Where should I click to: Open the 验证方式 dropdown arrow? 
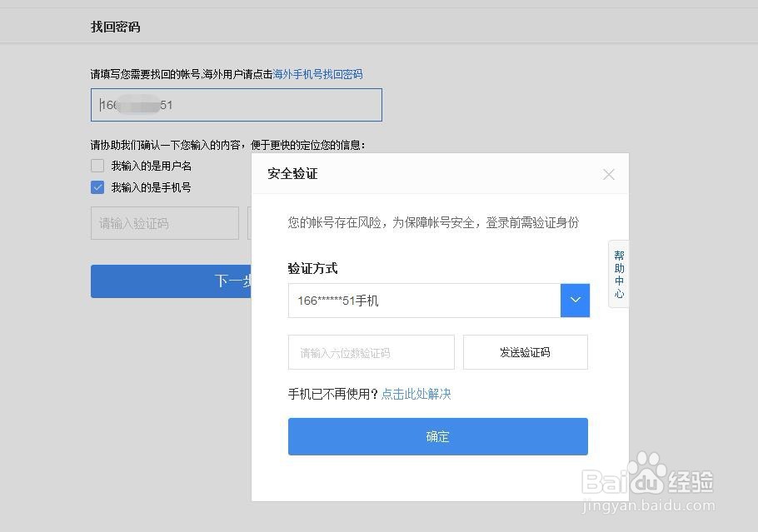tap(575, 300)
